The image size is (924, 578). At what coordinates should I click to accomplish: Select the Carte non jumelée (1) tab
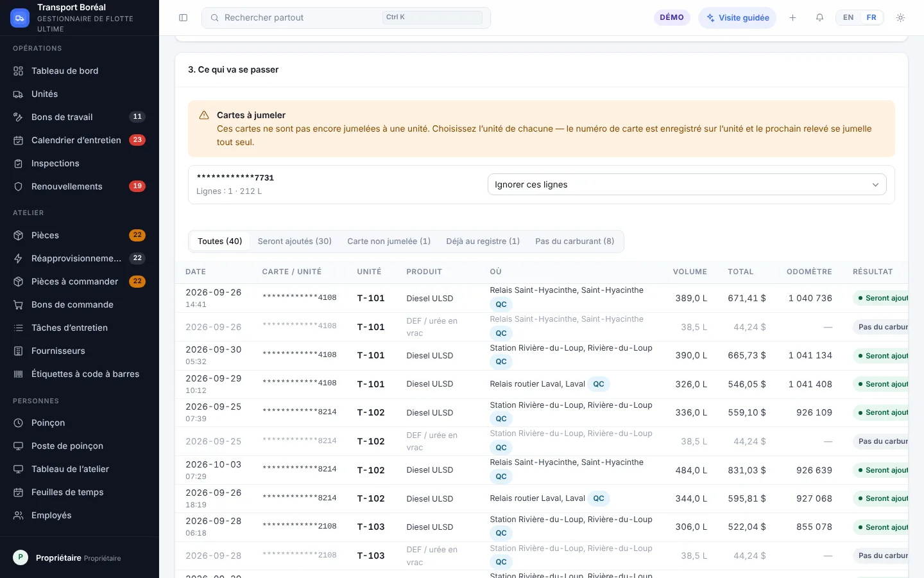389,241
